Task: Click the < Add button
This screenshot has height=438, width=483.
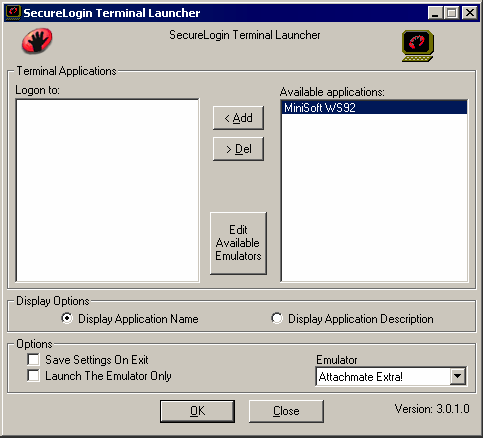Action: click(238, 118)
